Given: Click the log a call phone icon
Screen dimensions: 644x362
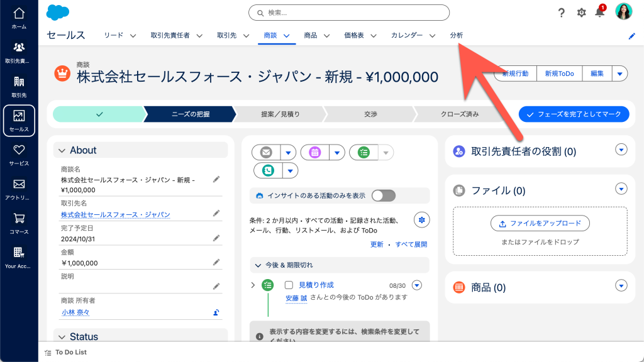Looking at the screenshot, I should pos(268,170).
